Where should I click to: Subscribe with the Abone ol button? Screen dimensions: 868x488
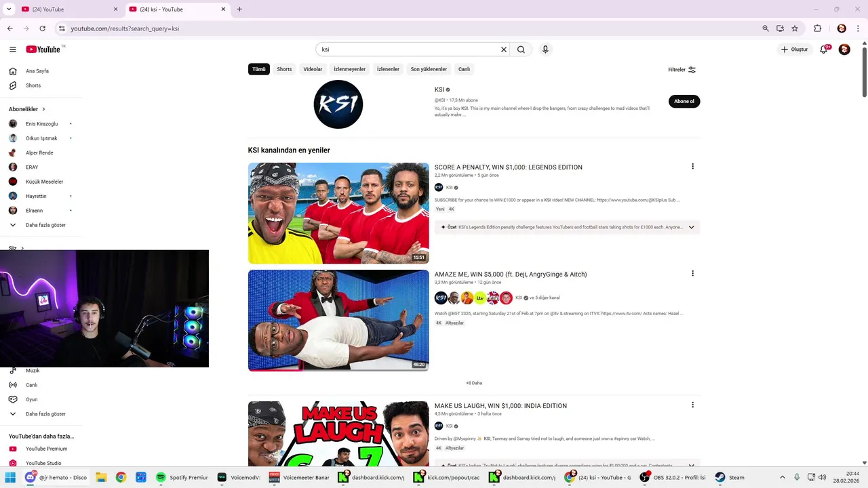[x=684, y=102]
